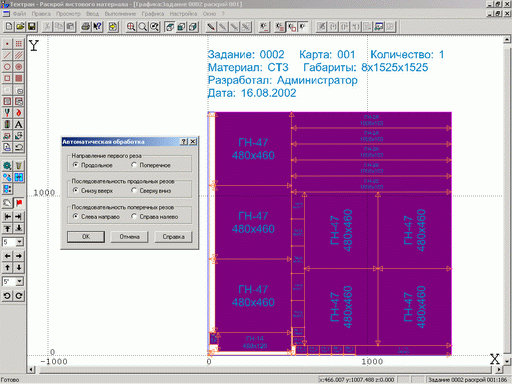Image resolution: width=512 pixels, height=384 pixels.
Task: Click the rotate counterclockwise arrow icon
Action: (x=7, y=296)
